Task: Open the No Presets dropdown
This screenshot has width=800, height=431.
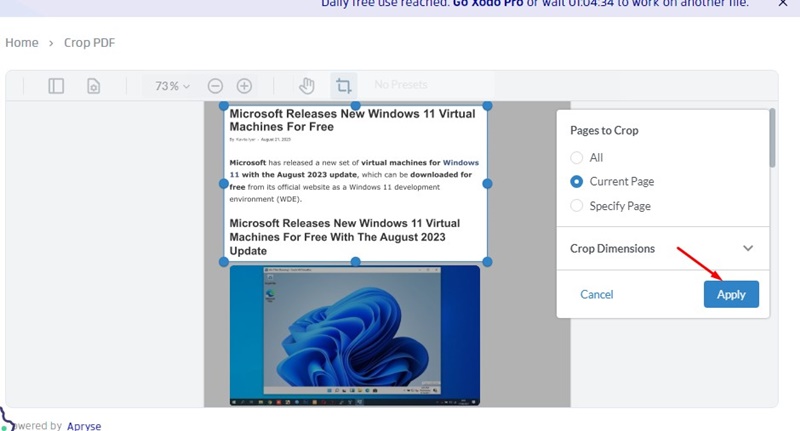Action: pyautogui.click(x=401, y=85)
